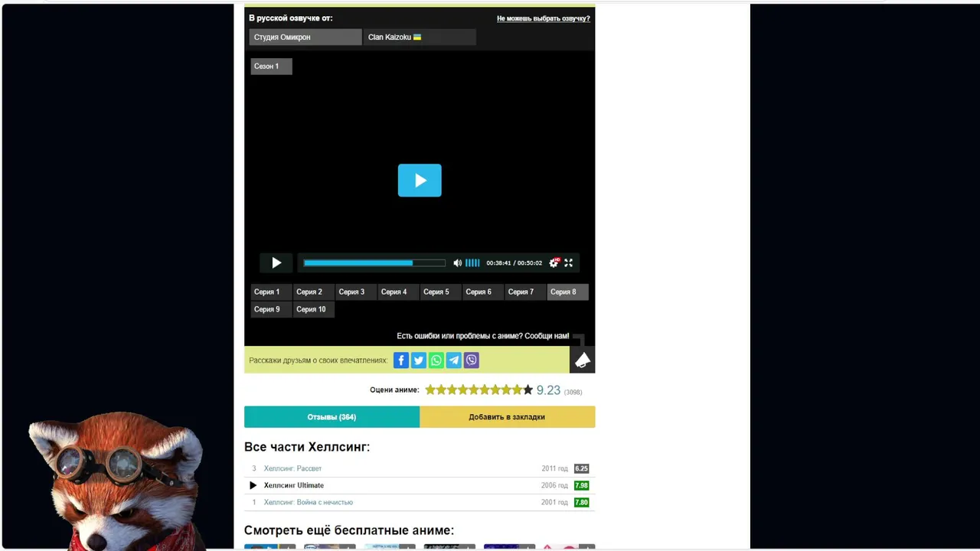Share via WhatsApp

point(436,360)
